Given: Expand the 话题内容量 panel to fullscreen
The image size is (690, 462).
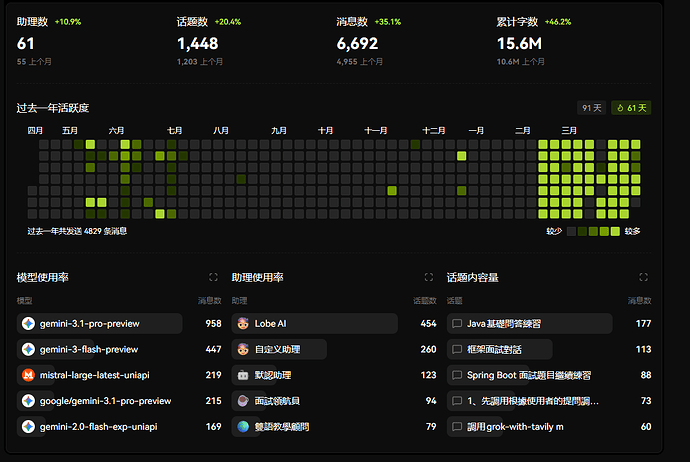Looking at the screenshot, I should pos(643,277).
